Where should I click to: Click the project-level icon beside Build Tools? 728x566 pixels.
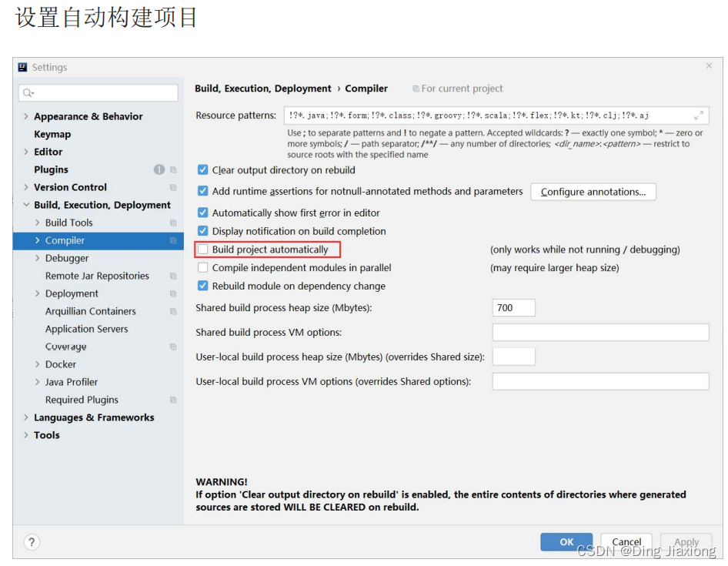pyautogui.click(x=173, y=223)
